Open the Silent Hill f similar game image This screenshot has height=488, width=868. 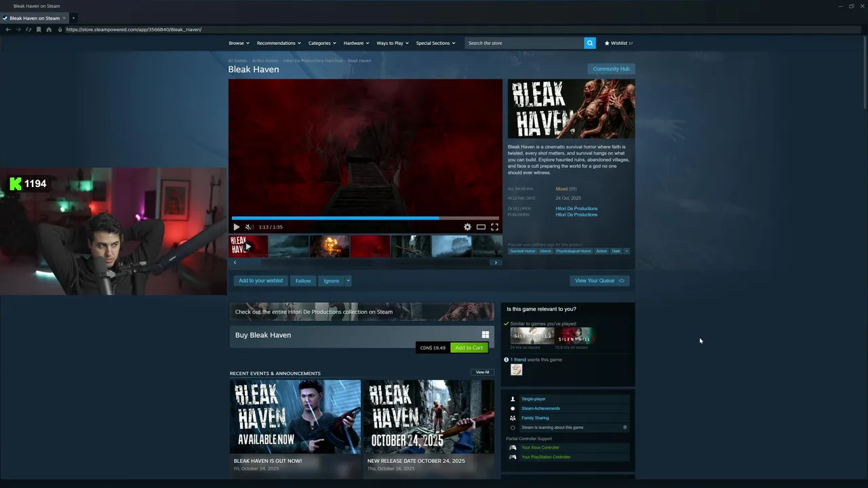[576, 335]
